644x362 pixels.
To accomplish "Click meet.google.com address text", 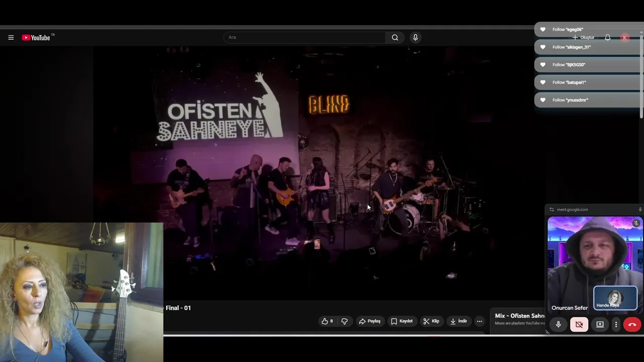I will pos(572,210).
